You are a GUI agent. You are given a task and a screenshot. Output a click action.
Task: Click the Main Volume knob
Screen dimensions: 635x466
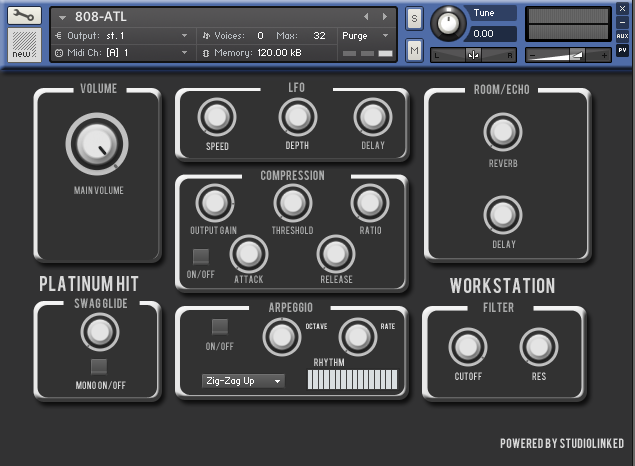(97, 145)
